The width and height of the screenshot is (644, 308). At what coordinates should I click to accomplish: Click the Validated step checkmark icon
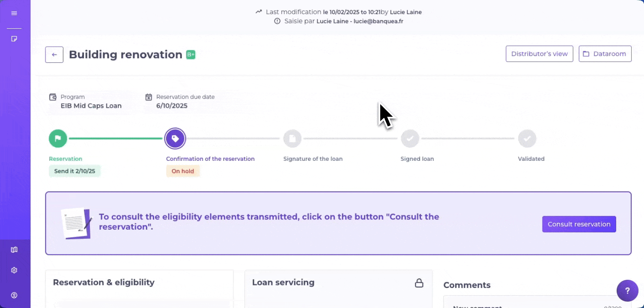coord(527,139)
